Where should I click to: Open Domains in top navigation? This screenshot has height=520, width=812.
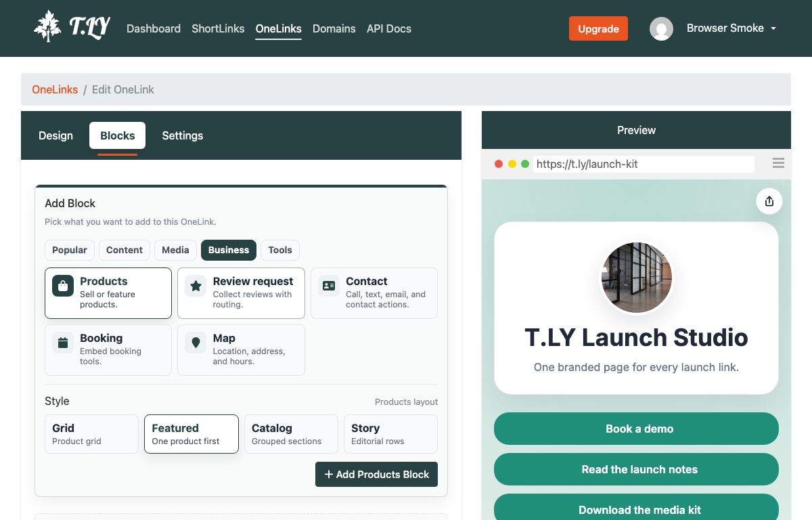pyautogui.click(x=334, y=28)
